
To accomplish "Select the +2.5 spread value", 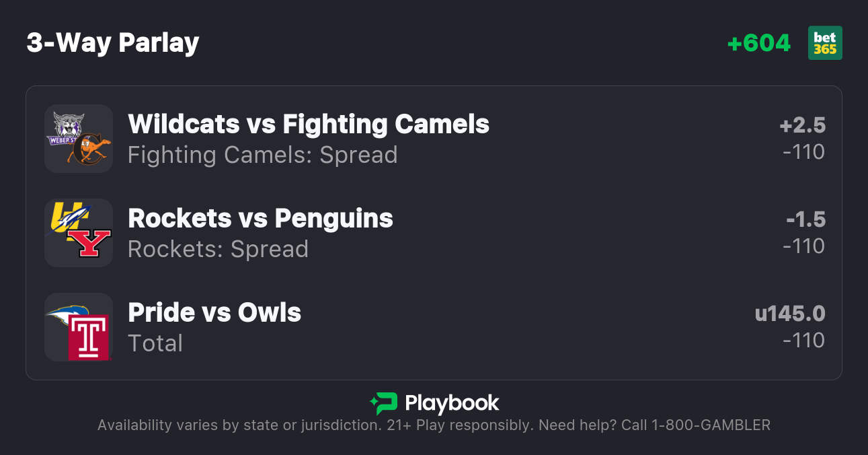I will [802, 125].
